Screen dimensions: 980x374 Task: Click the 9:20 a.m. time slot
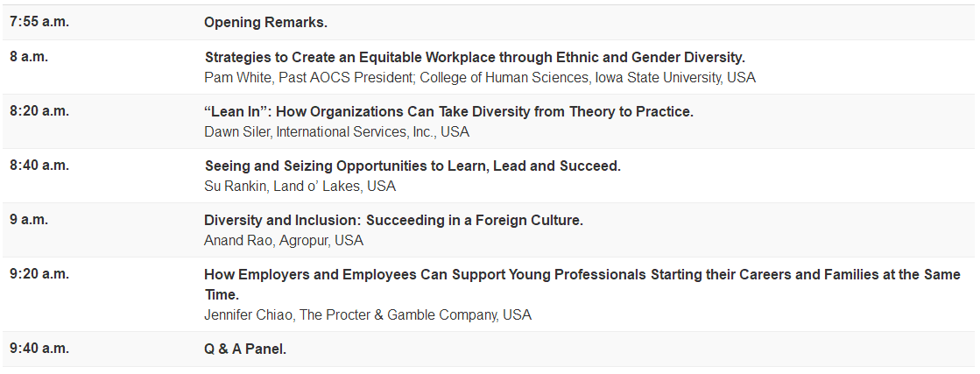pos(39,273)
